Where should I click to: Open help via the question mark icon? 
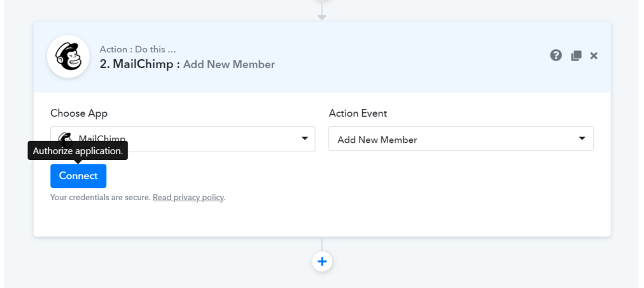556,55
